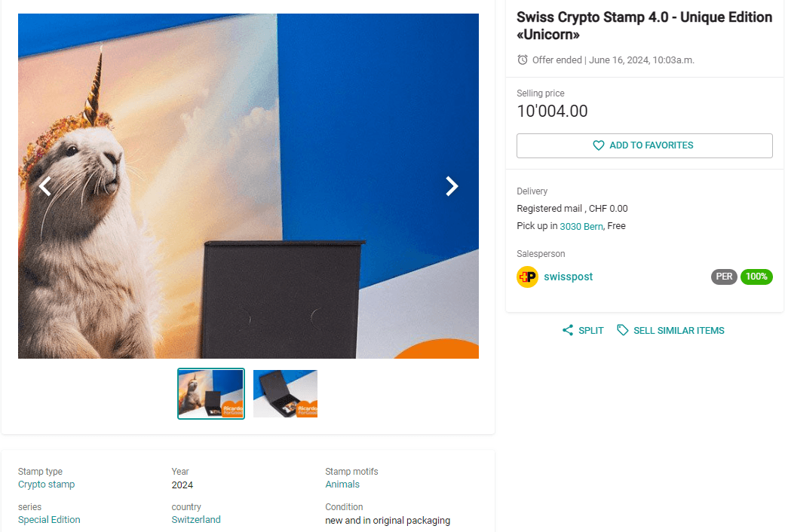Viewport: 785px width, 532px height.
Task: Open the 3030 Bern pickup location link
Action: tap(581, 226)
